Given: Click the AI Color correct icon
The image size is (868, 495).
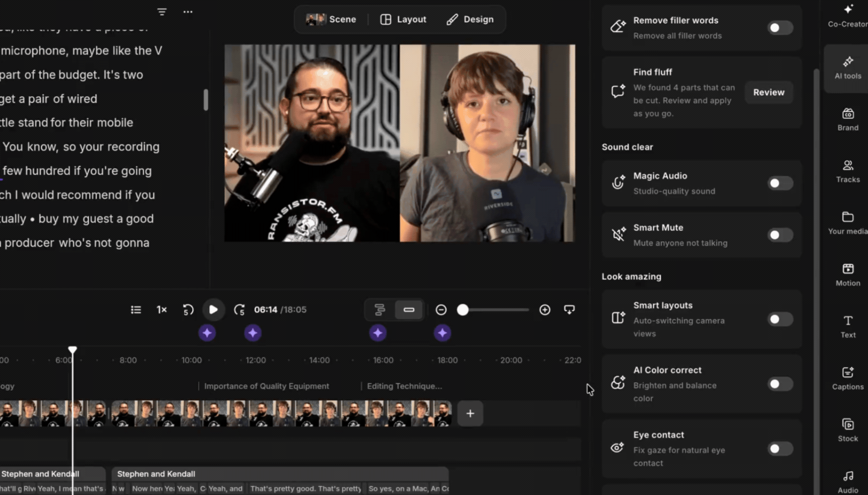Looking at the screenshot, I should click(x=618, y=383).
